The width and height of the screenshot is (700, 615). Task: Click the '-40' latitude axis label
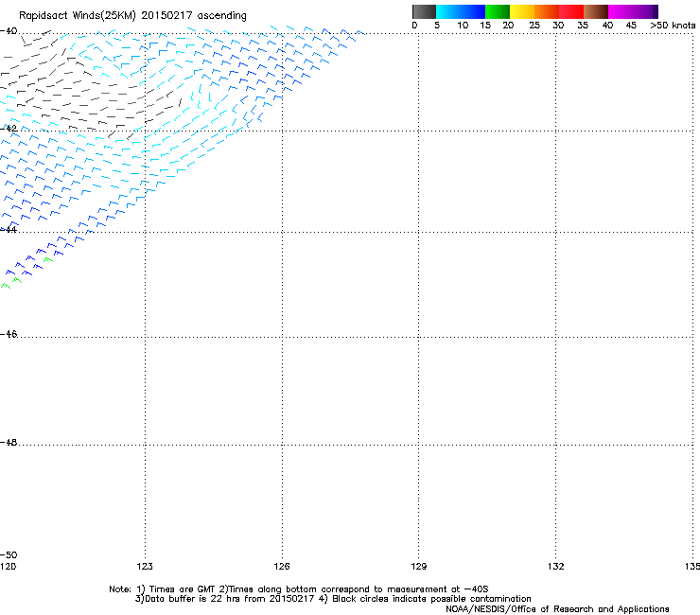tap(9, 31)
